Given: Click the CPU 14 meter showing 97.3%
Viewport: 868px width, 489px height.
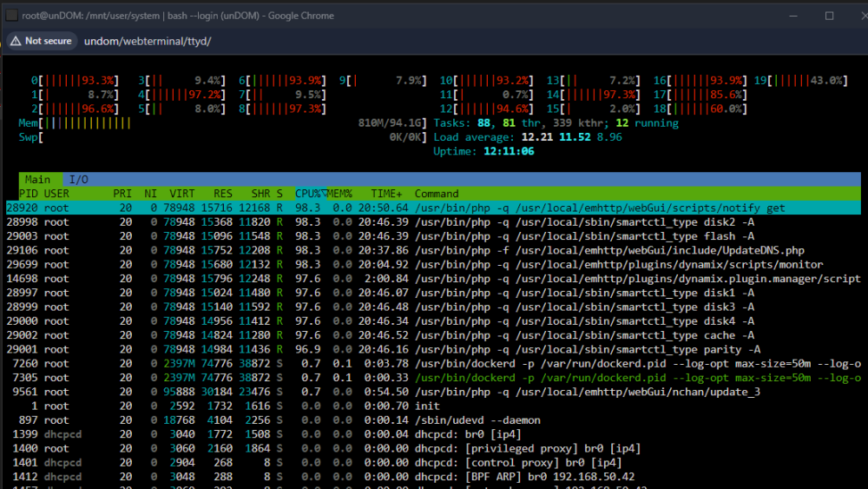Looking at the screenshot, I should [593, 96].
